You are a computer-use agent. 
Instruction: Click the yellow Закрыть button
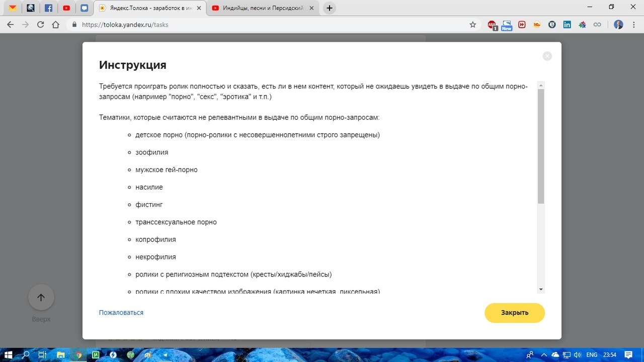[x=515, y=313]
